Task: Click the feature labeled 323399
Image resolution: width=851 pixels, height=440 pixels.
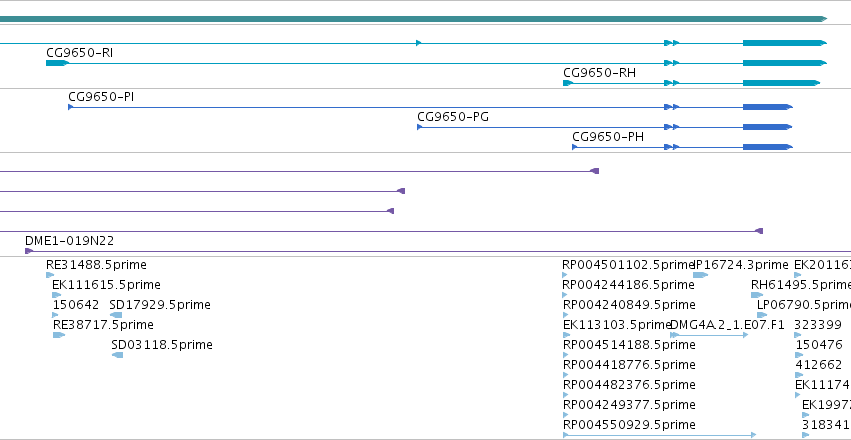Action: coord(818,325)
